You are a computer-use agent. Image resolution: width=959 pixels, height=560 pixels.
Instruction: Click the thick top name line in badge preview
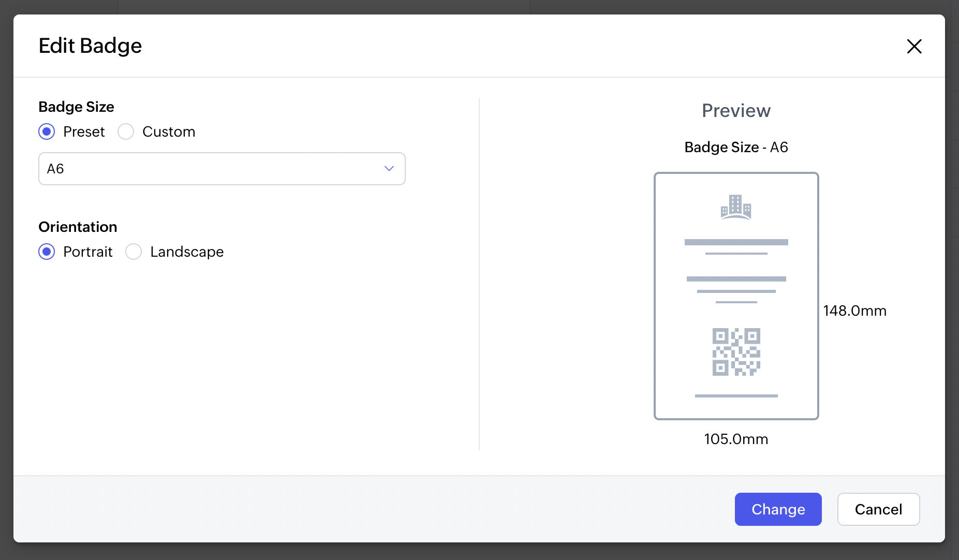736,242
